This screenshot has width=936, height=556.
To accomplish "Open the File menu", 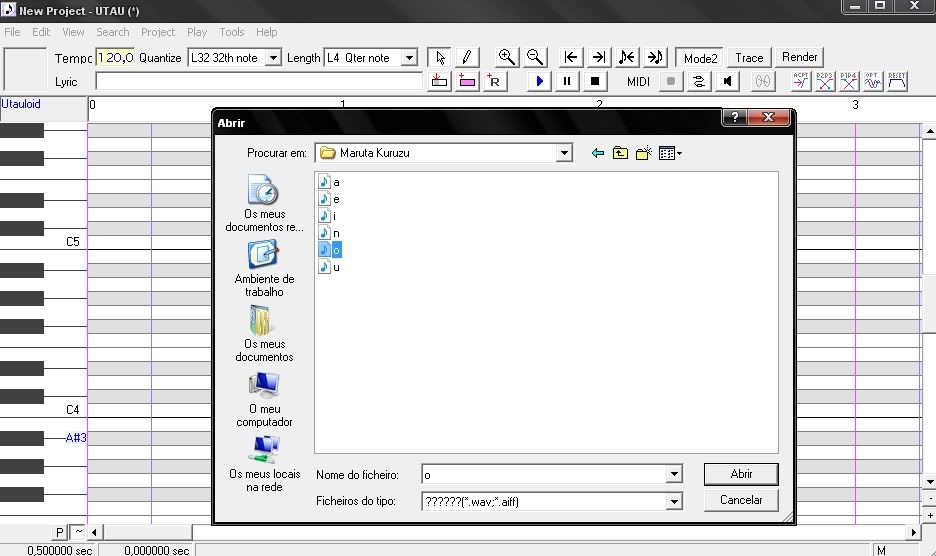I will tap(12, 32).
